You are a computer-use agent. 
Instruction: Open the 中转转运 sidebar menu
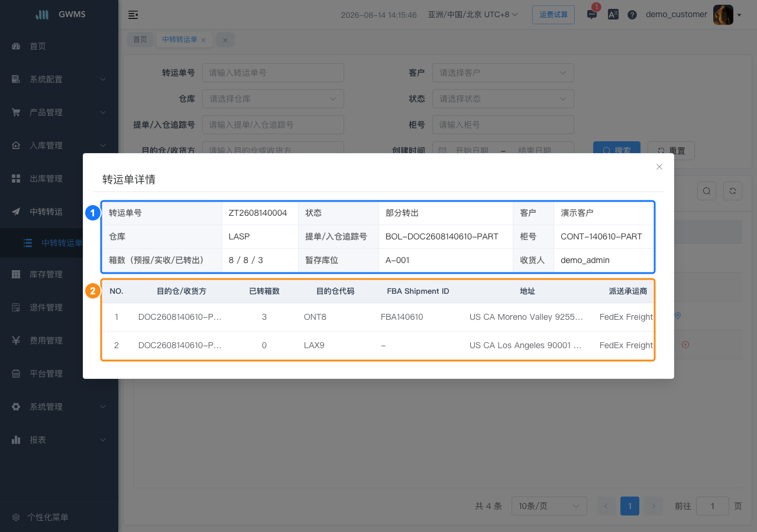pyautogui.click(x=59, y=212)
